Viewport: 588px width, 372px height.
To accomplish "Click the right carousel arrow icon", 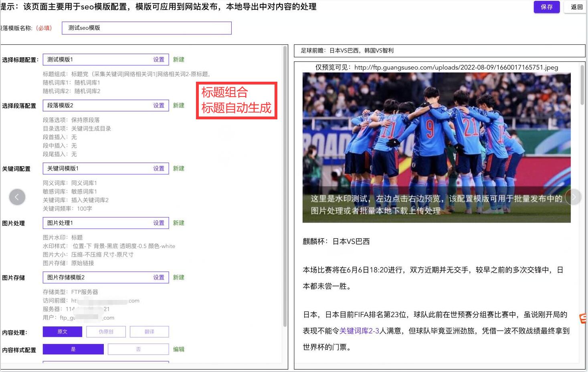I will point(574,197).
